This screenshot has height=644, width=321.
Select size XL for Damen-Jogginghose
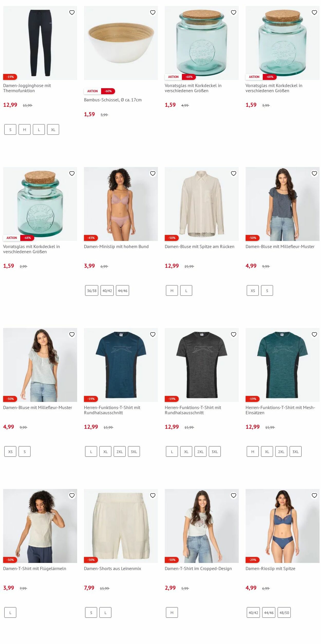click(x=53, y=130)
